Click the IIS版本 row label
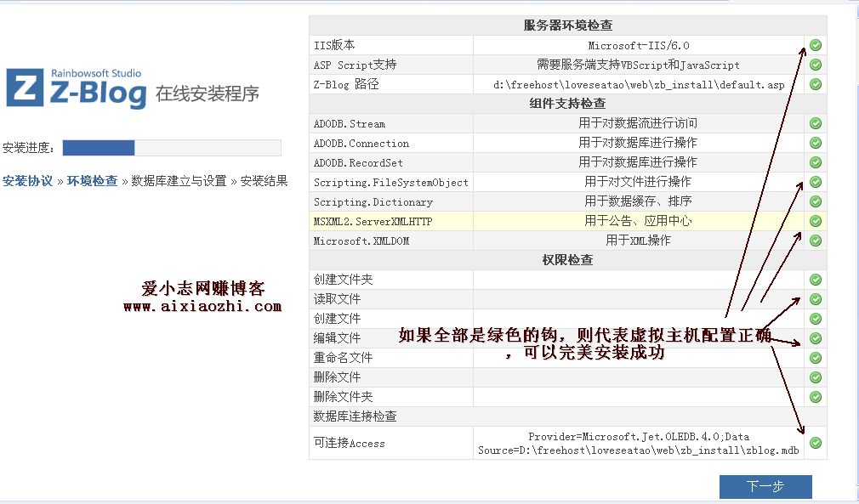 tap(334, 45)
